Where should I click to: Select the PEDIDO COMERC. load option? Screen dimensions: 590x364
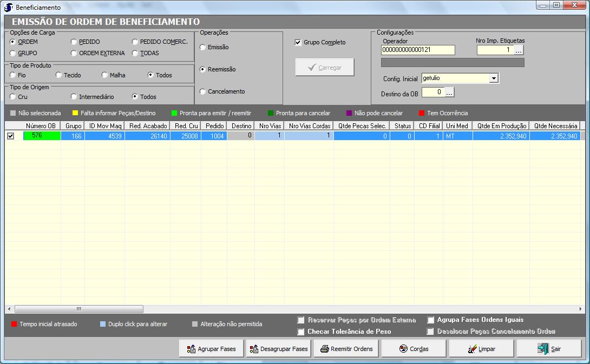pyautogui.click(x=135, y=42)
